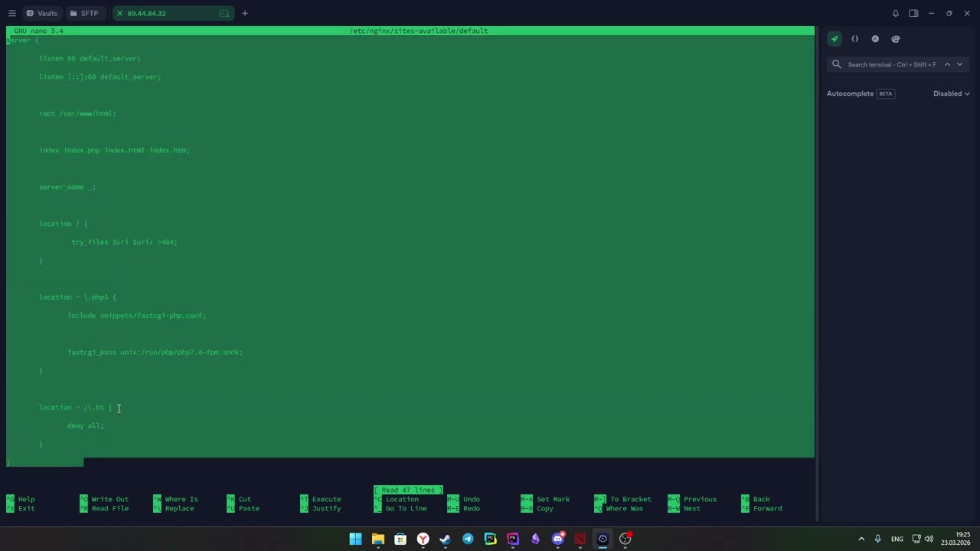
Task: Switch to the Vaults tab
Action: tap(42, 13)
